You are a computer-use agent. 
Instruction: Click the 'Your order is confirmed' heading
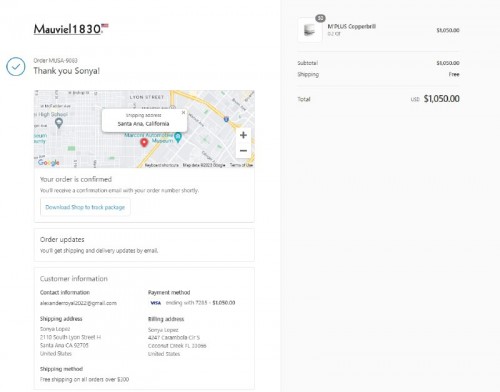click(76, 179)
